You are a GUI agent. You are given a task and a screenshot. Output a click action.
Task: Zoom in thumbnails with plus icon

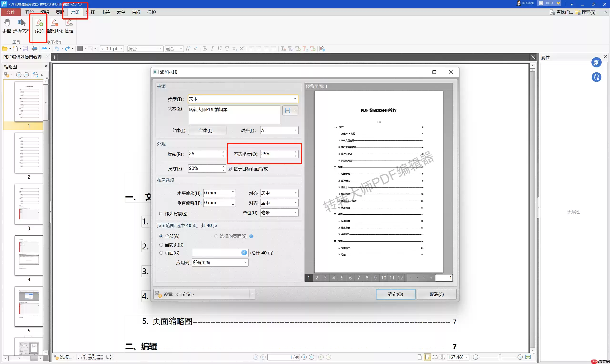19,75
